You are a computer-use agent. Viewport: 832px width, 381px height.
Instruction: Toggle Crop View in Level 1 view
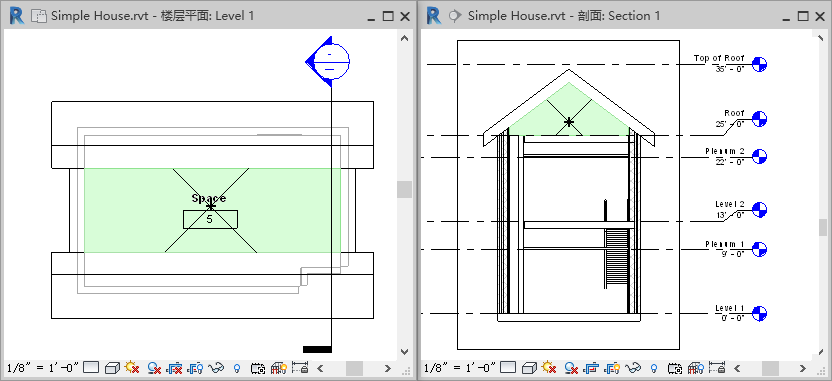pyautogui.click(x=175, y=367)
